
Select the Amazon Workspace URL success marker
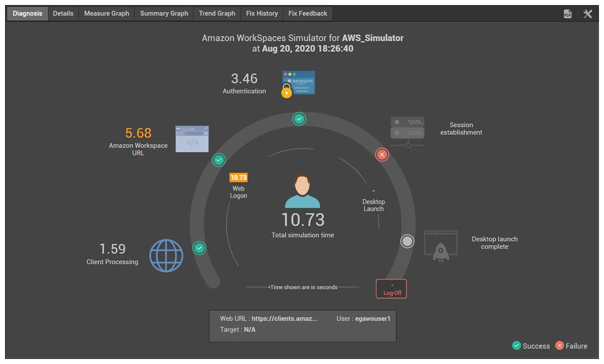[x=219, y=160]
